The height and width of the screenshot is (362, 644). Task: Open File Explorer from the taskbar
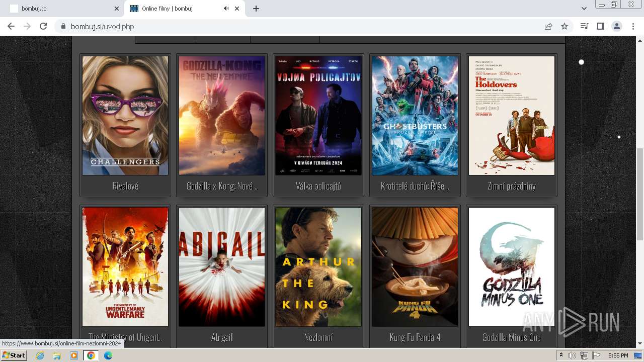pos(57,355)
